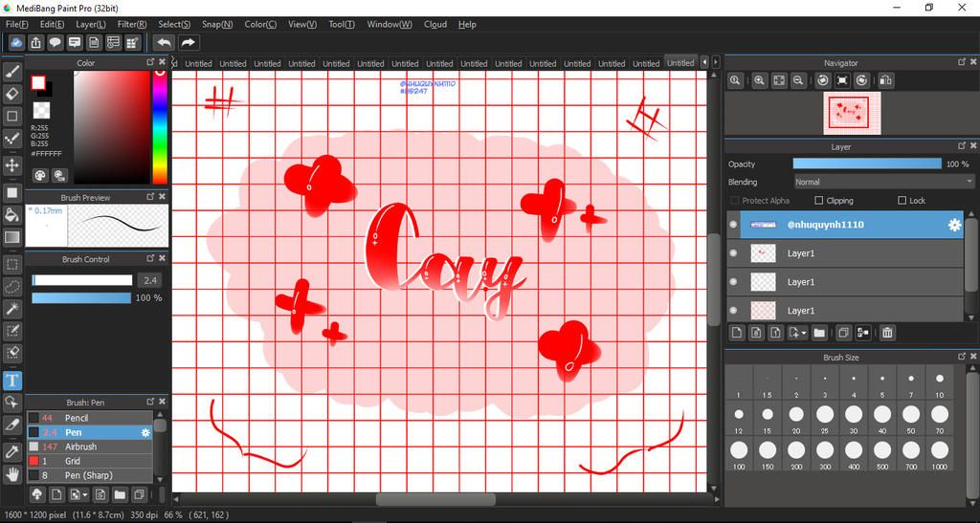
Task: Open the add-layer dropdown arrow
Action: (804, 334)
